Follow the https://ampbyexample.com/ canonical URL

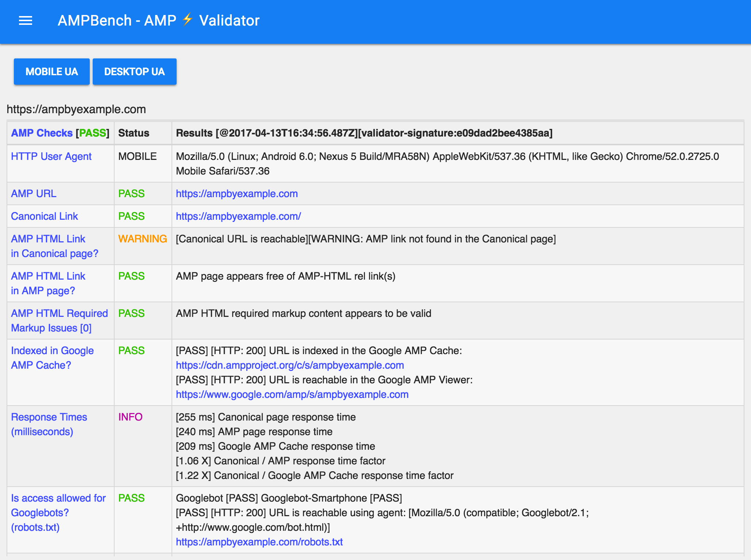(x=238, y=216)
